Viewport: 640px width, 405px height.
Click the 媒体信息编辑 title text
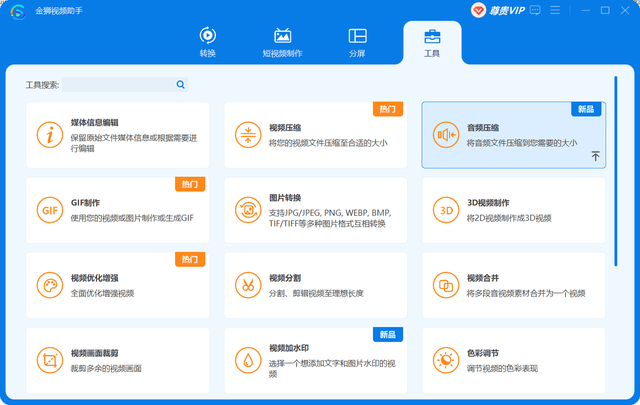coord(94,122)
